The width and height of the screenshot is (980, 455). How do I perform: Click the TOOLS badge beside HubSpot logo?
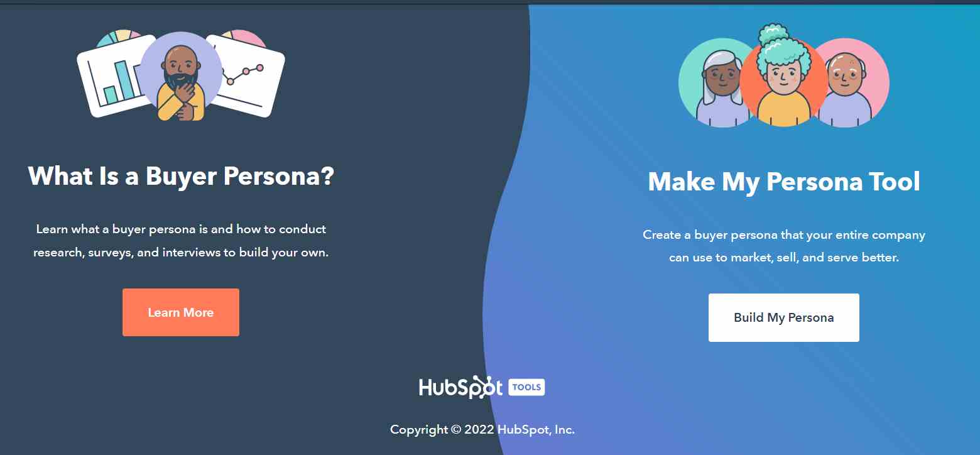tap(526, 387)
